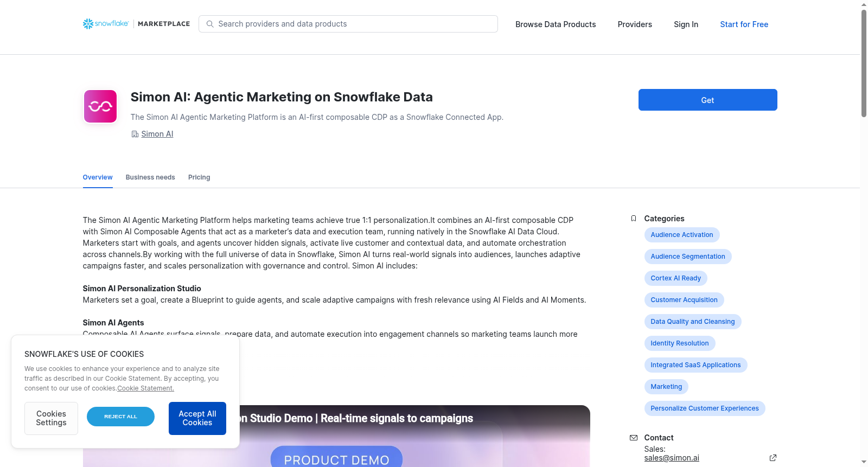The image size is (868, 467).
Task: Go to Sign In
Action: click(x=686, y=24)
